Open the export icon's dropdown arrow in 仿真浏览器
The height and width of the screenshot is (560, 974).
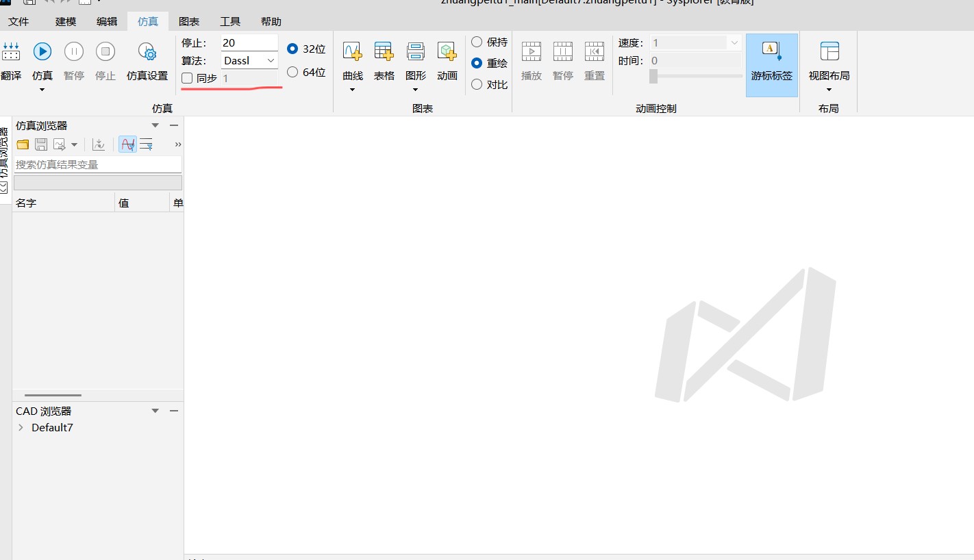coord(74,144)
